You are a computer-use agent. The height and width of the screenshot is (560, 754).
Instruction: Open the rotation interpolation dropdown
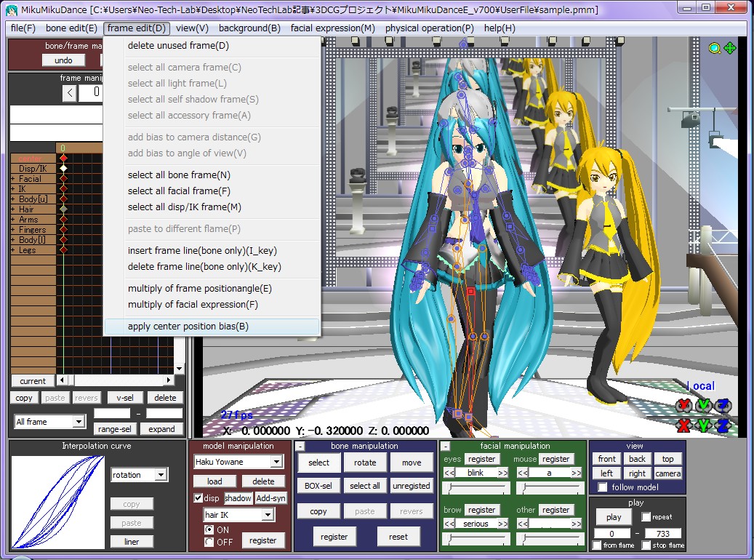pos(161,475)
